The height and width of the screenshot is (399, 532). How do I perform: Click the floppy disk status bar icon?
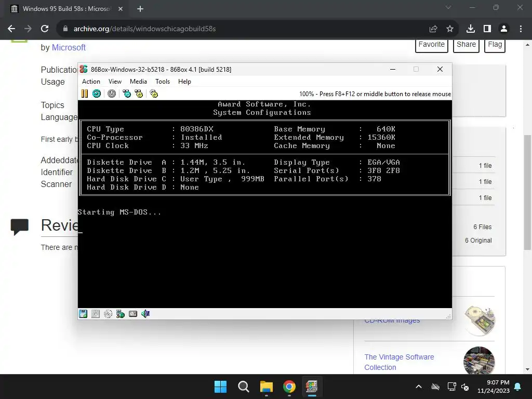(83, 314)
